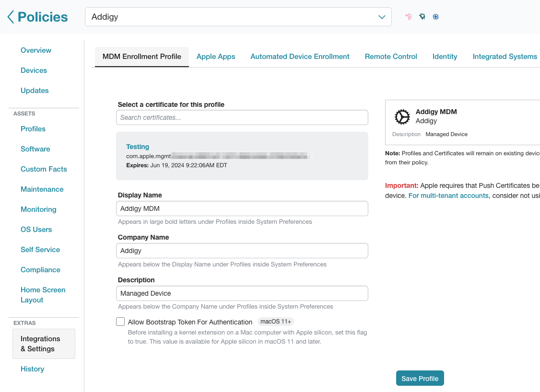The height and width of the screenshot is (392, 540).
Task: Click into the Display Name field
Action: (x=242, y=208)
